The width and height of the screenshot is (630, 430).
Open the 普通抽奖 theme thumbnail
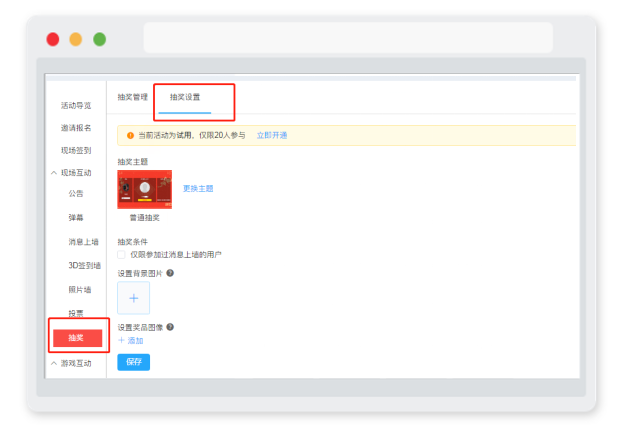[x=145, y=189]
